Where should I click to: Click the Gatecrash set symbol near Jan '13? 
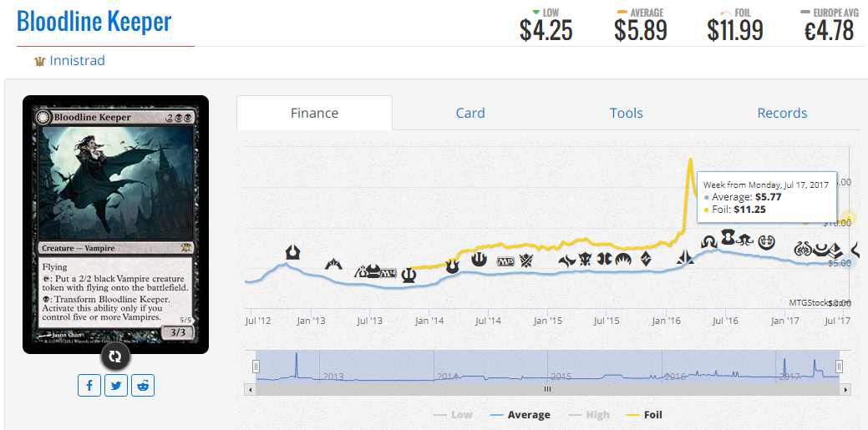click(333, 263)
